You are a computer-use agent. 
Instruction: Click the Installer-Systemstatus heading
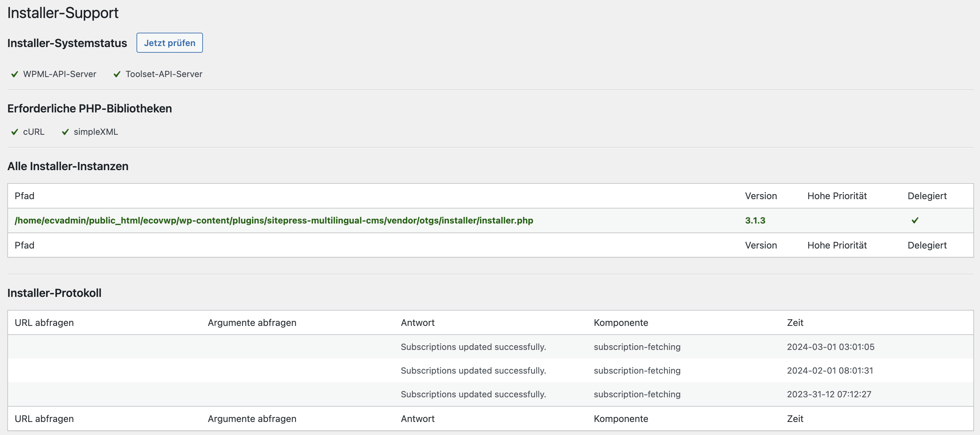coord(67,43)
